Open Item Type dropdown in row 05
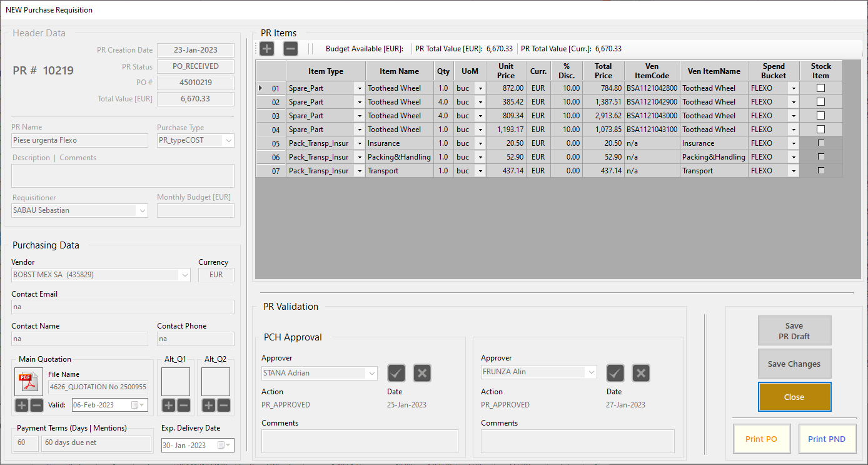 pyautogui.click(x=360, y=143)
